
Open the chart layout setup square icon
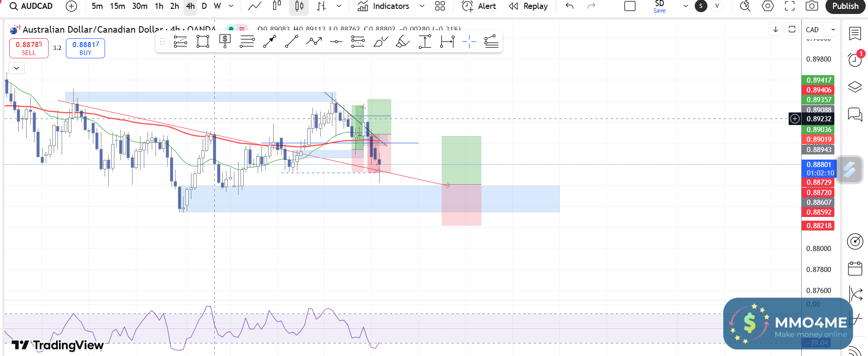(x=630, y=6)
